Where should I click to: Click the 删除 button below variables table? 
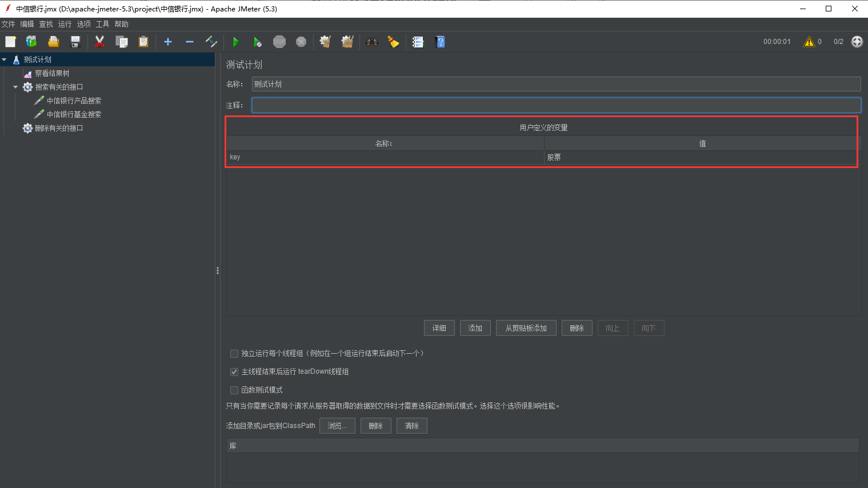577,328
